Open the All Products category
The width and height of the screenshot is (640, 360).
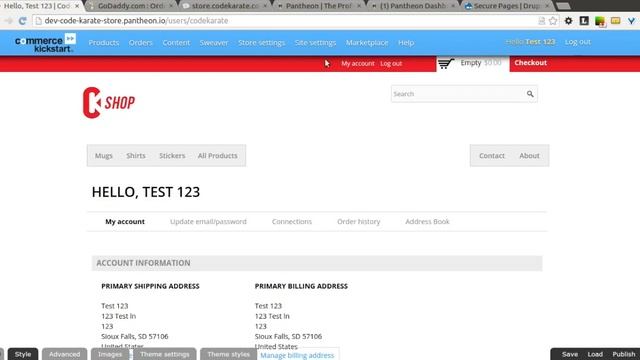point(218,156)
